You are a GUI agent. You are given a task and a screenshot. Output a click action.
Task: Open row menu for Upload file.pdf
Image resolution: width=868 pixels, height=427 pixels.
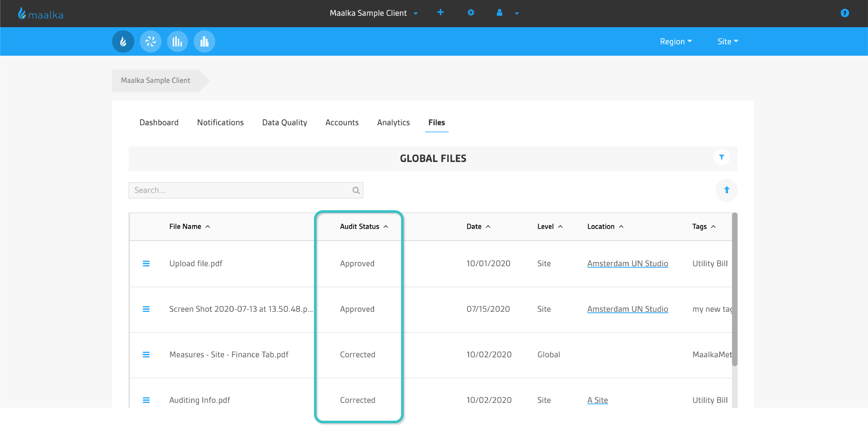[146, 264]
